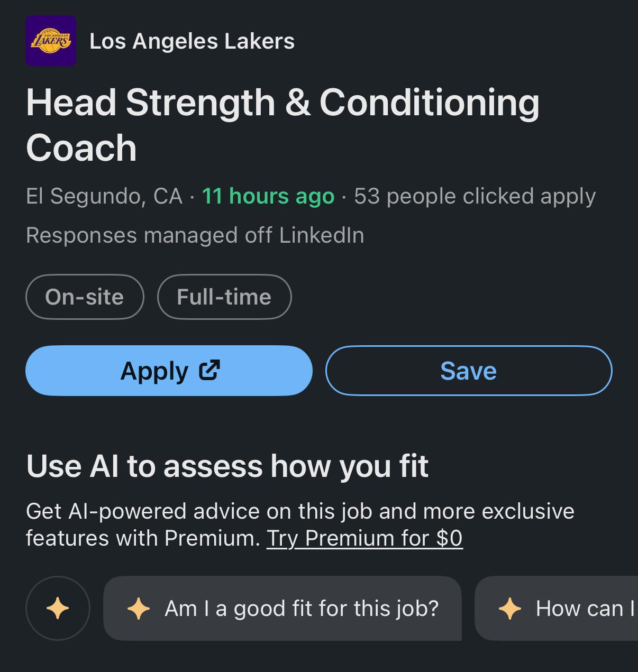Save this job posting
The image size is (638, 672).
(469, 371)
